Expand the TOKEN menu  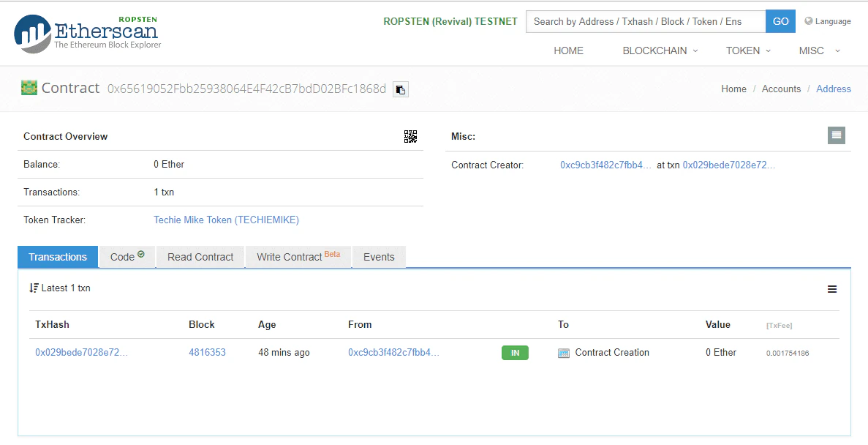748,51
